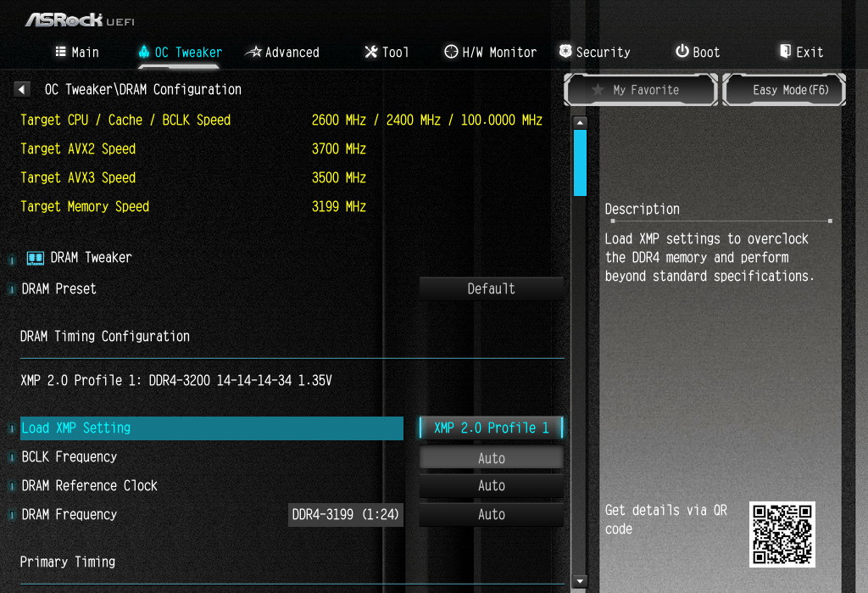Click the My Favorite star icon

(x=598, y=90)
